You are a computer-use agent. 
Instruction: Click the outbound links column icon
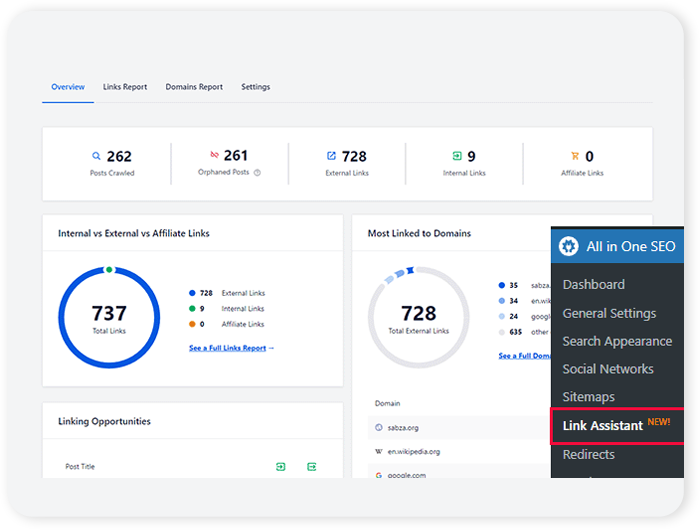click(312, 467)
